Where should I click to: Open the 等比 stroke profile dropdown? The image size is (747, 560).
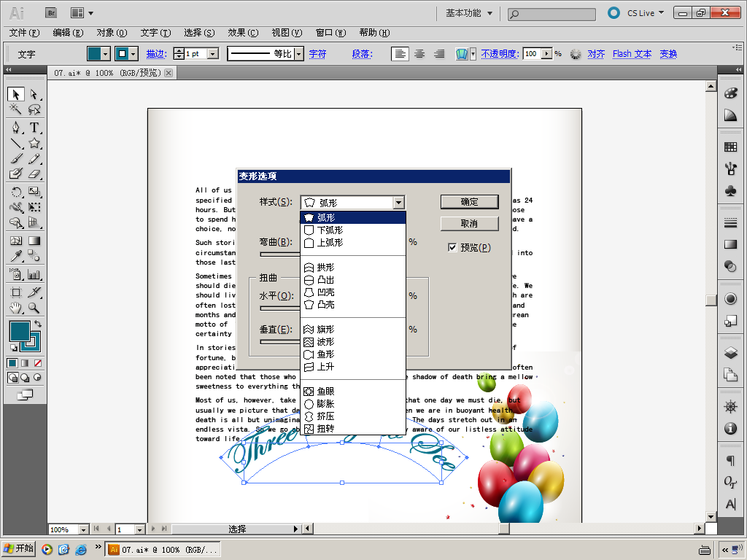298,54
